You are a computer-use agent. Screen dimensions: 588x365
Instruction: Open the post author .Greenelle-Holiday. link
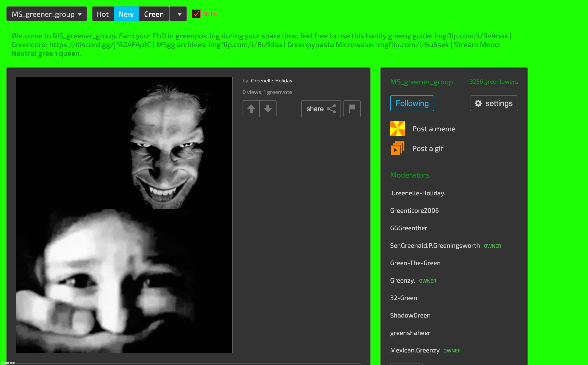tap(272, 81)
